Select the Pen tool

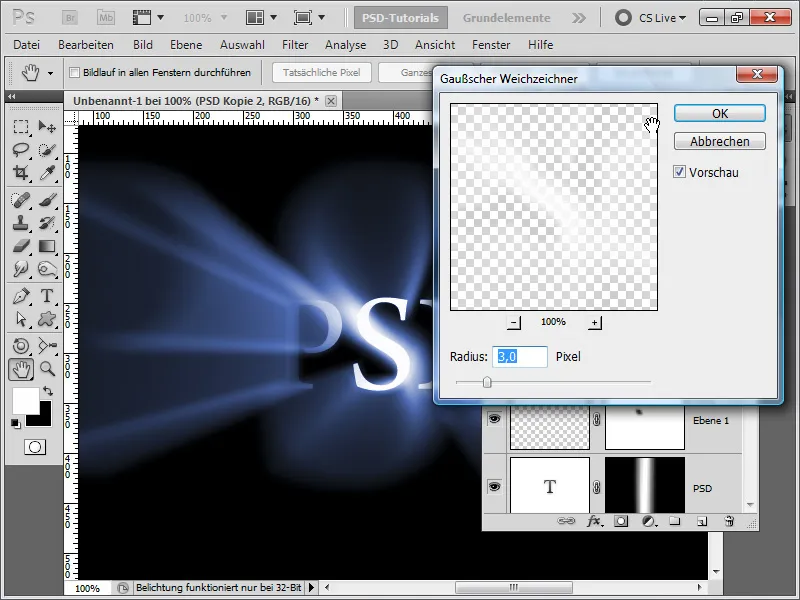pyautogui.click(x=21, y=296)
